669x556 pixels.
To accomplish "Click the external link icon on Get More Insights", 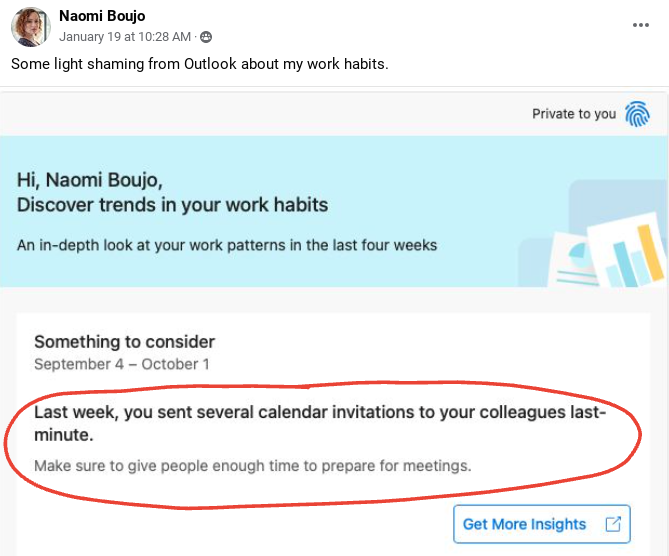I will click(x=613, y=524).
